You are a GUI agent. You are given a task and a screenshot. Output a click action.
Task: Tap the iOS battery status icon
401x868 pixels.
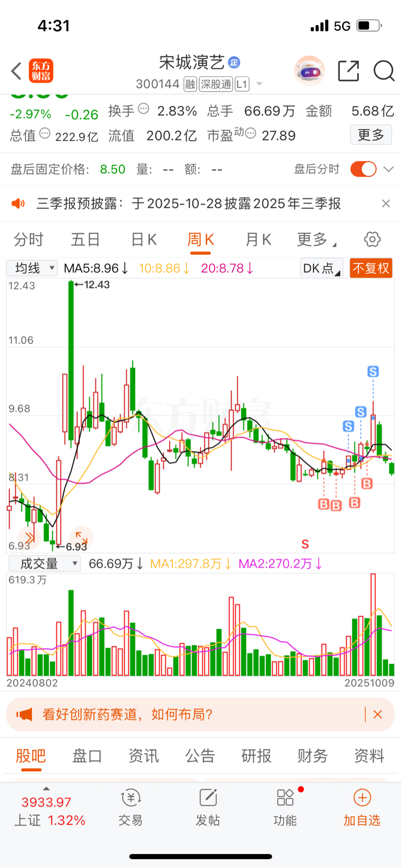coord(369,26)
